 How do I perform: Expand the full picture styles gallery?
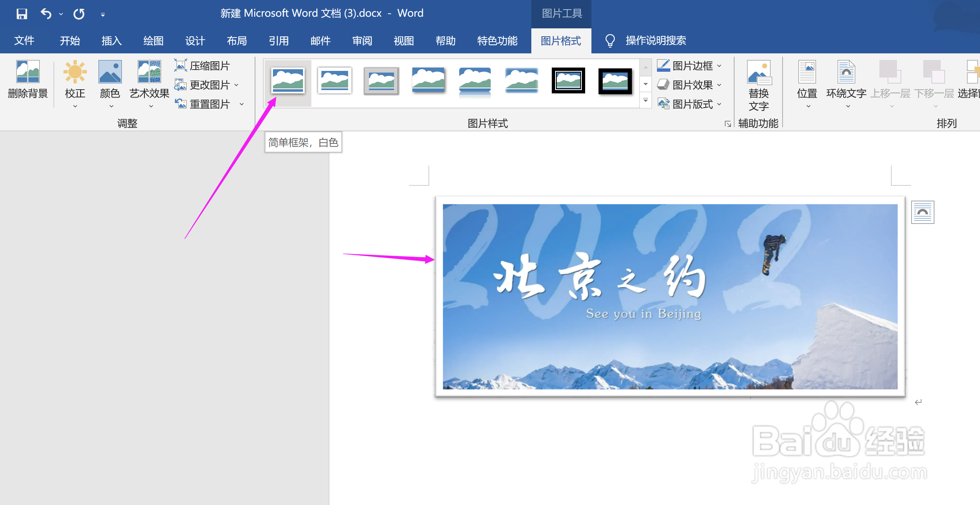tap(646, 100)
